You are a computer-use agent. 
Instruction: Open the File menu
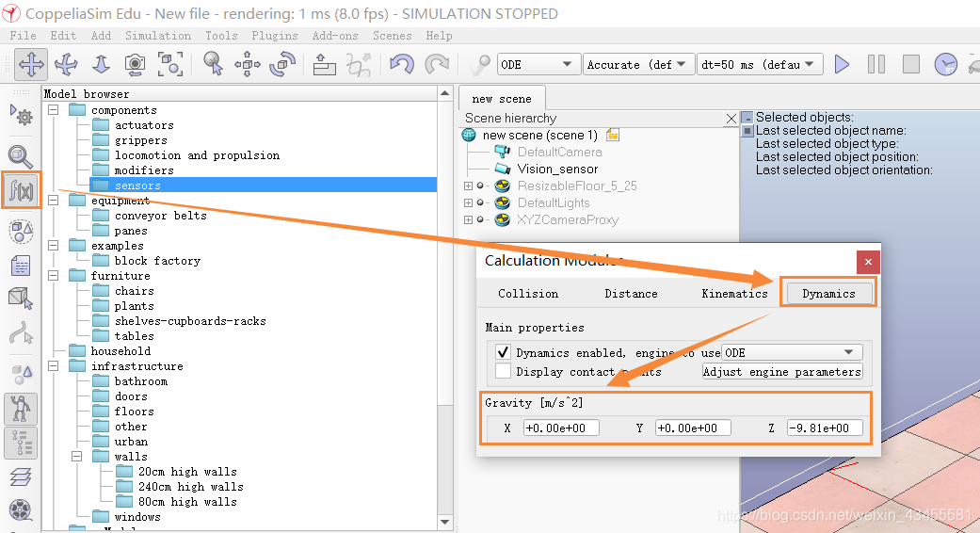coord(24,36)
